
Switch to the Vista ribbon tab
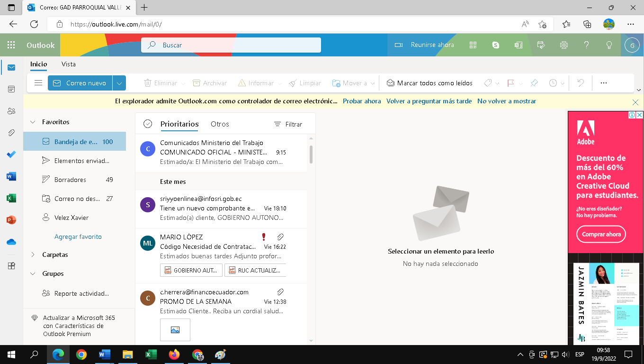tap(68, 64)
